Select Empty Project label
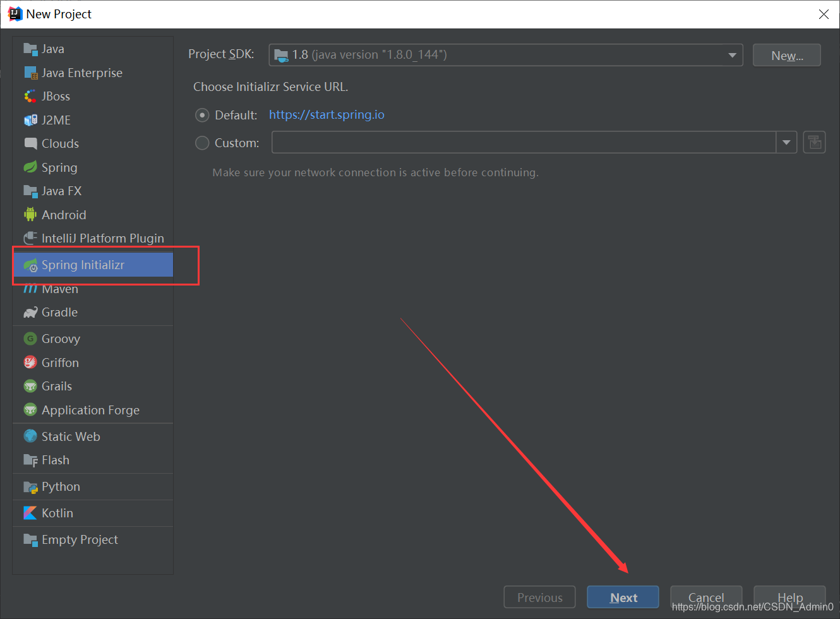 tap(80, 540)
